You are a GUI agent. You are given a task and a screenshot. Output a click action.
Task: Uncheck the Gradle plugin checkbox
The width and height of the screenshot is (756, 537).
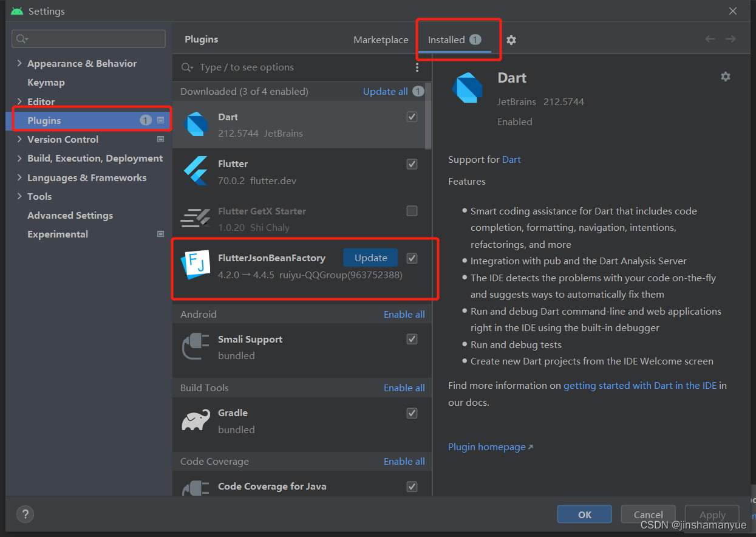(412, 413)
